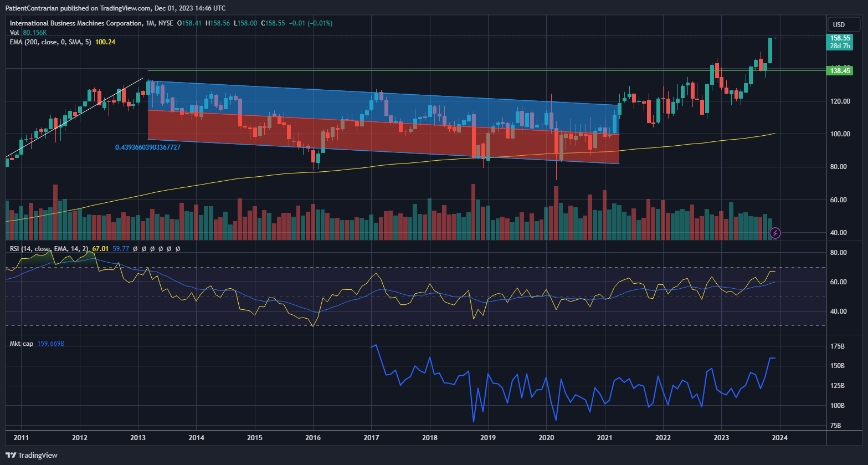Open the EMA (200, close, 0, SMA, 5) legend
Image resolution: width=868 pixels, height=465 pixels.
pos(50,42)
